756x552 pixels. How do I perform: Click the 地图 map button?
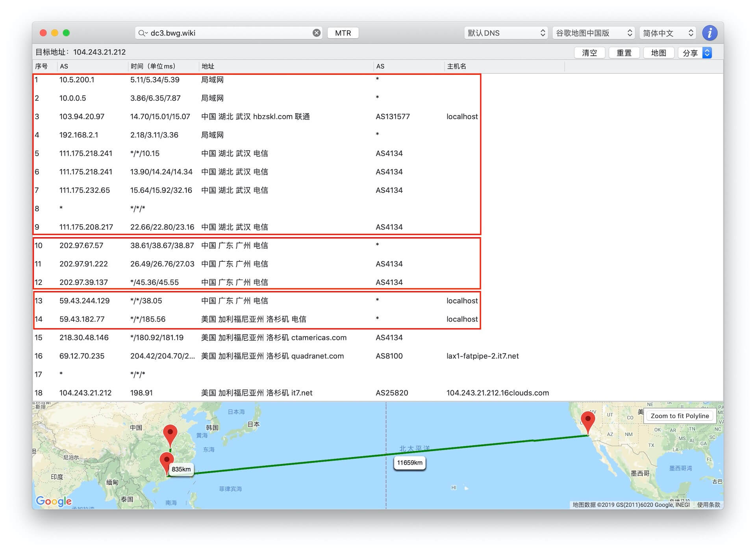(658, 53)
